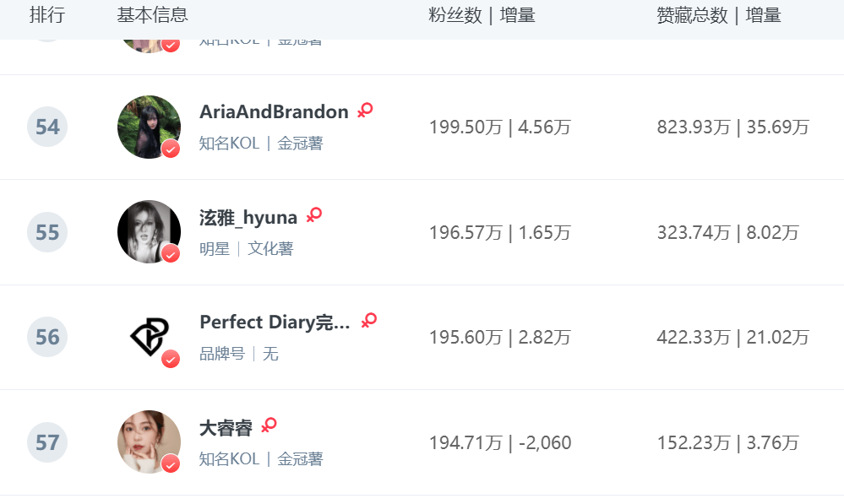Click the female icon beside Perfect Diary

pyautogui.click(x=368, y=321)
